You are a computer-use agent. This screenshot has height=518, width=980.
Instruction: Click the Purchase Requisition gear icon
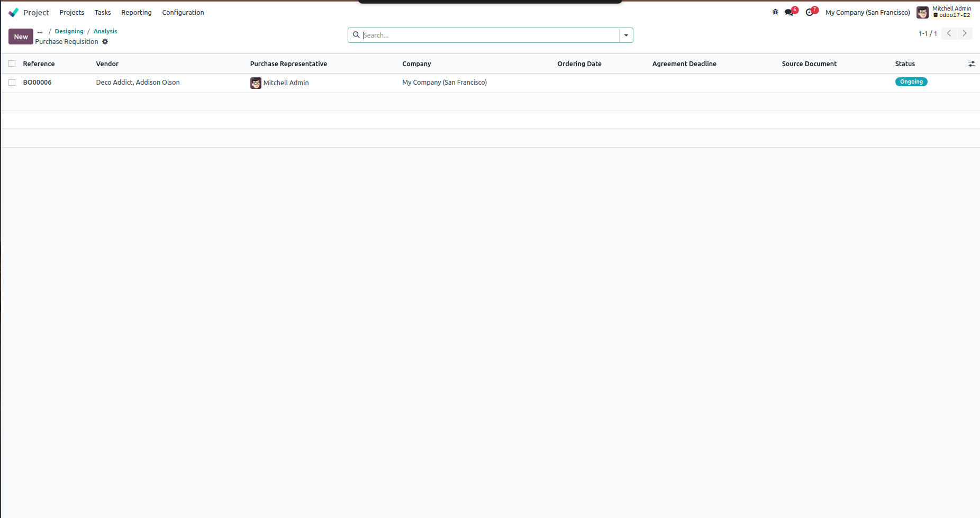(x=105, y=42)
